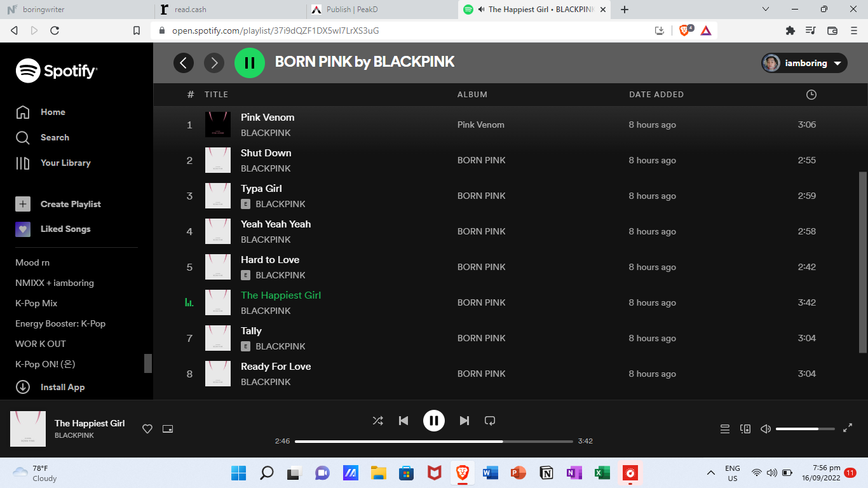Open Windows Start menu

pyautogui.click(x=239, y=473)
